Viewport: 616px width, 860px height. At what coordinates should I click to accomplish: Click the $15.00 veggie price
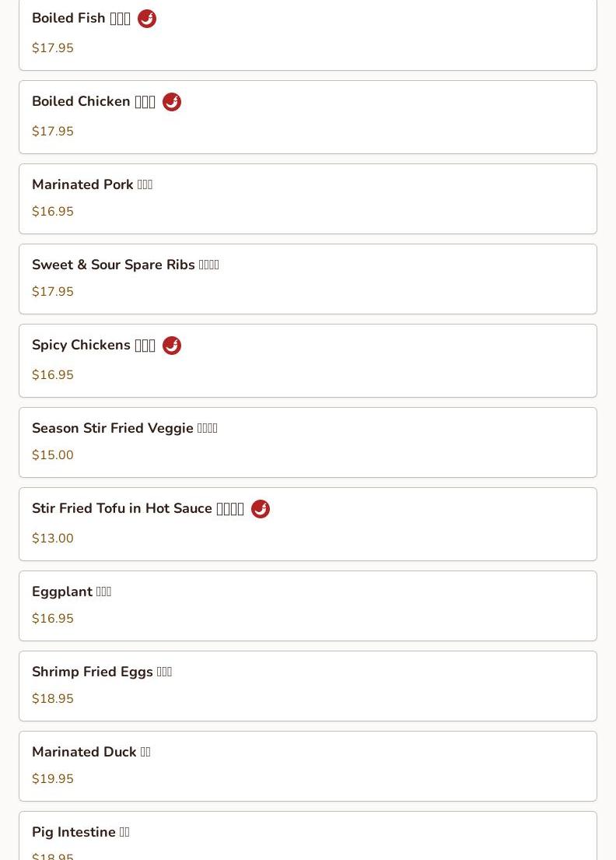click(x=53, y=455)
